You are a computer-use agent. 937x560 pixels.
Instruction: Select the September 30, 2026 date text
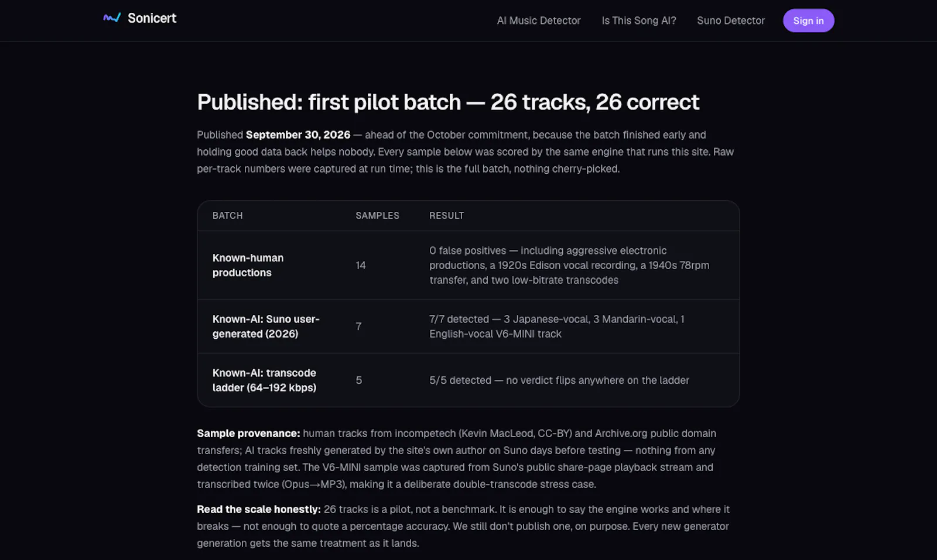coord(298,135)
